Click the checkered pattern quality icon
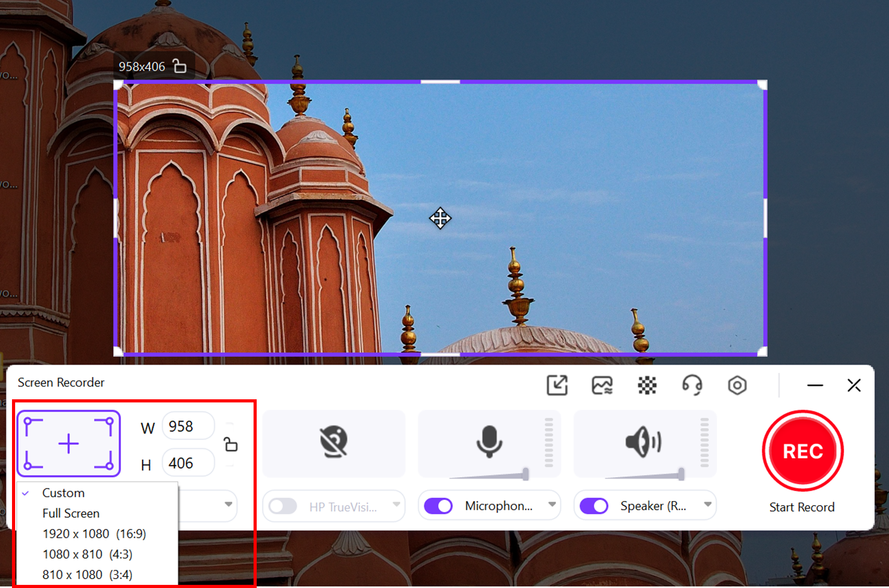The width and height of the screenshot is (889, 588). pos(647,386)
